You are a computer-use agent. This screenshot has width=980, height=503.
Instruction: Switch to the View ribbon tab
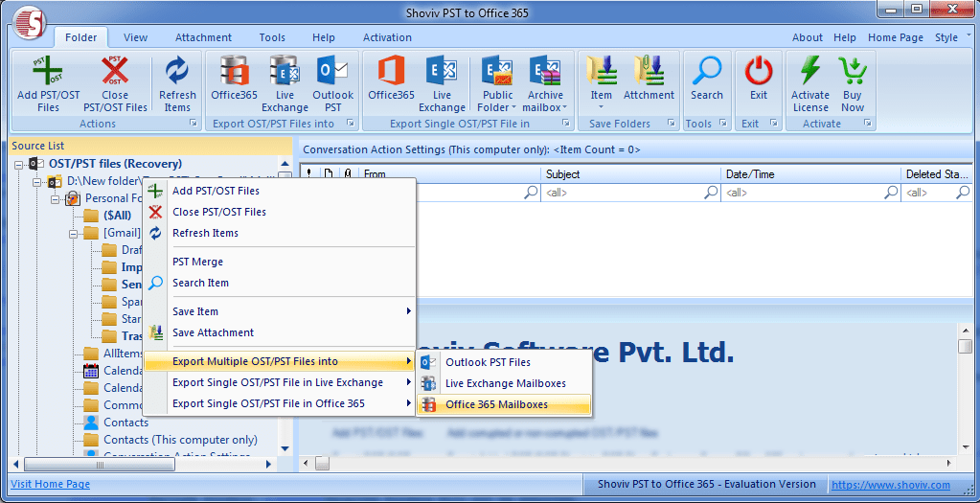(136, 37)
